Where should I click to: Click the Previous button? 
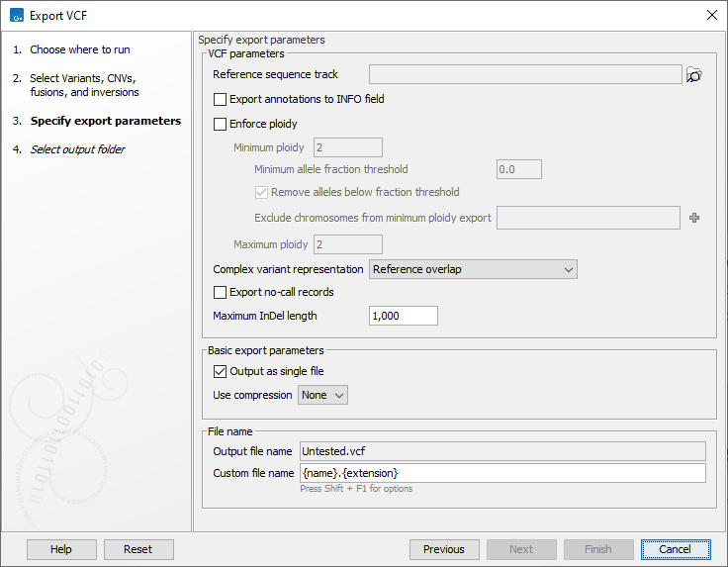[x=443, y=549]
